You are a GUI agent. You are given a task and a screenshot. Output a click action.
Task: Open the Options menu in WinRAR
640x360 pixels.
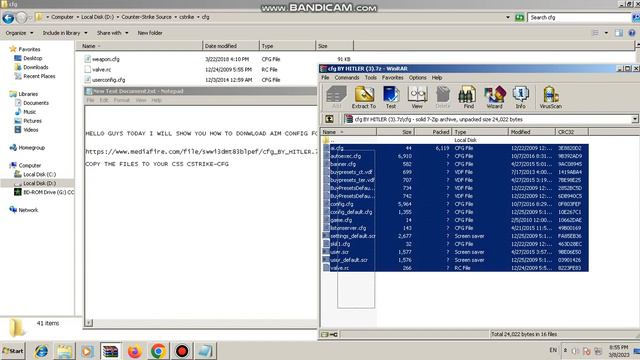[x=418, y=78]
